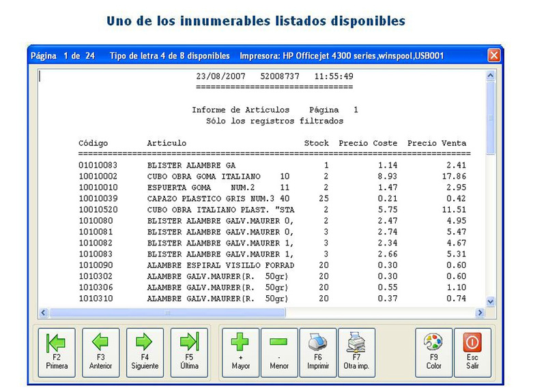Click the Código column header text
The image size is (546, 392).
[93, 143]
